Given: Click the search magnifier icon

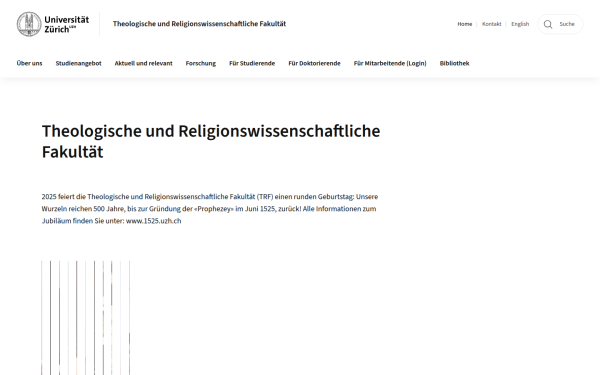Looking at the screenshot, I should [548, 24].
